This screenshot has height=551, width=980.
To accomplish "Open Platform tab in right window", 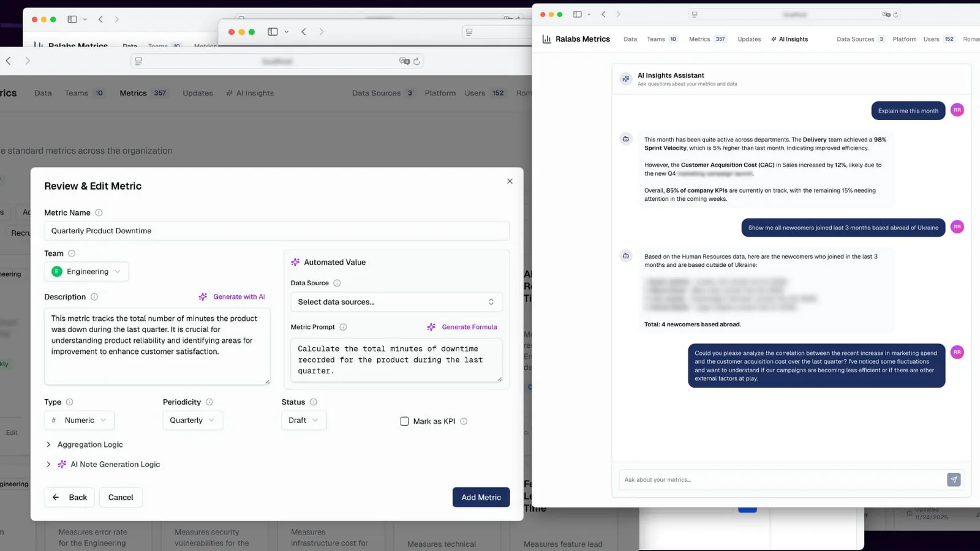I will click(904, 39).
